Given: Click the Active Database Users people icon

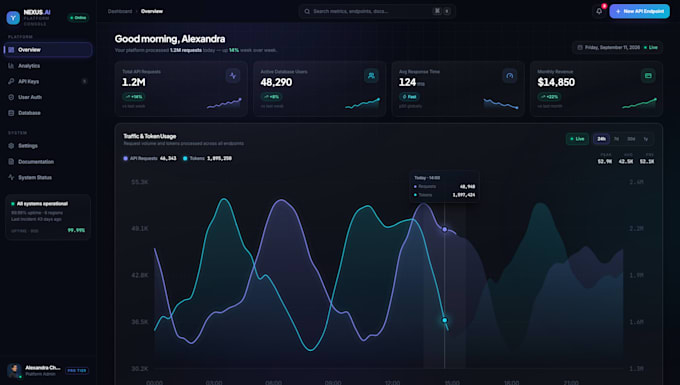Looking at the screenshot, I should click(371, 76).
